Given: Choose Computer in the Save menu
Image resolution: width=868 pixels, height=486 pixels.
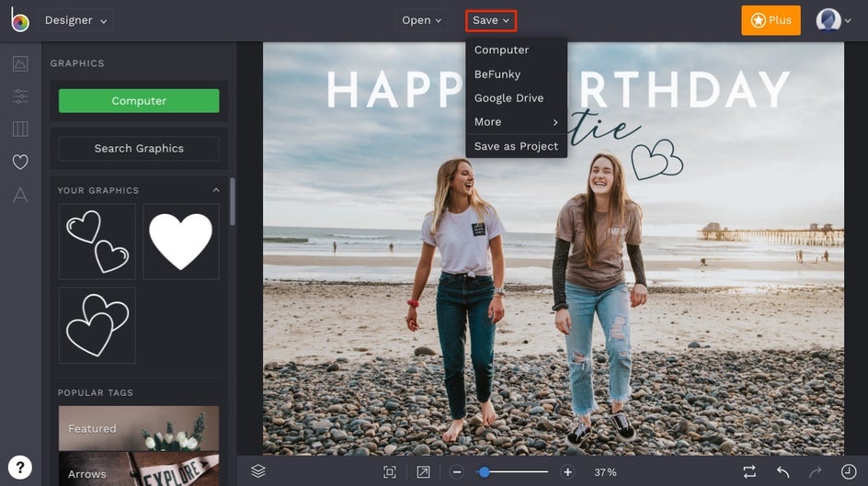Looking at the screenshot, I should pyautogui.click(x=516, y=50).
